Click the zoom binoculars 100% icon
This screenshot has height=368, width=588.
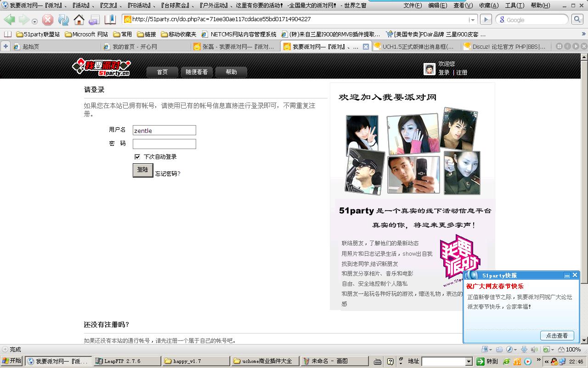[569, 350]
